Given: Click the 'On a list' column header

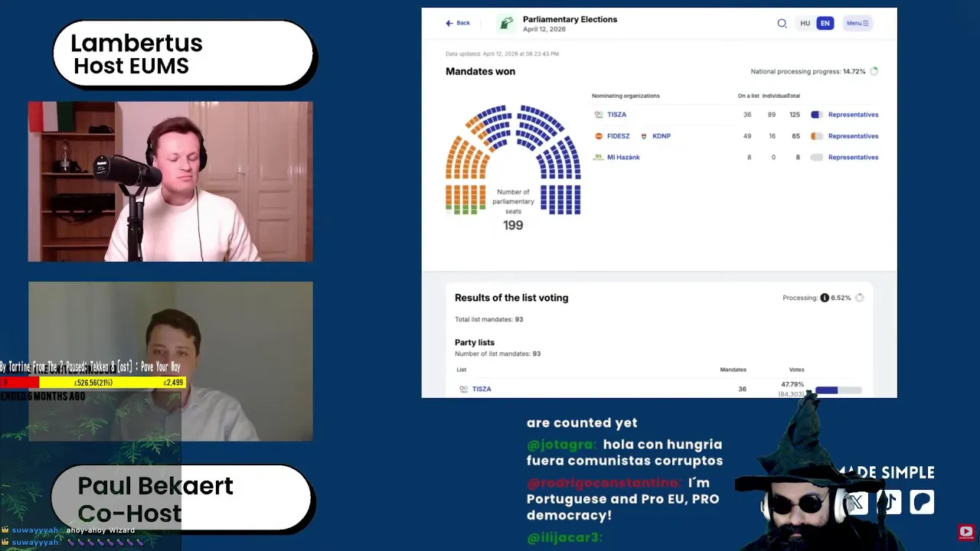Looking at the screenshot, I should coord(748,96).
